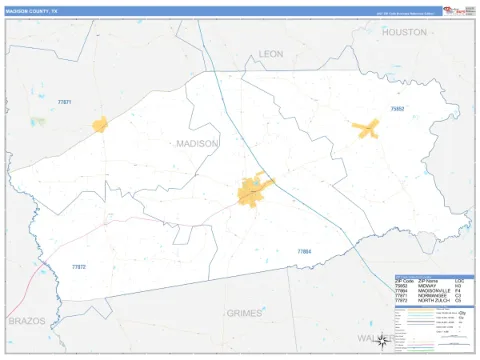Click ZIP code 77864 on the map

tap(304, 251)
